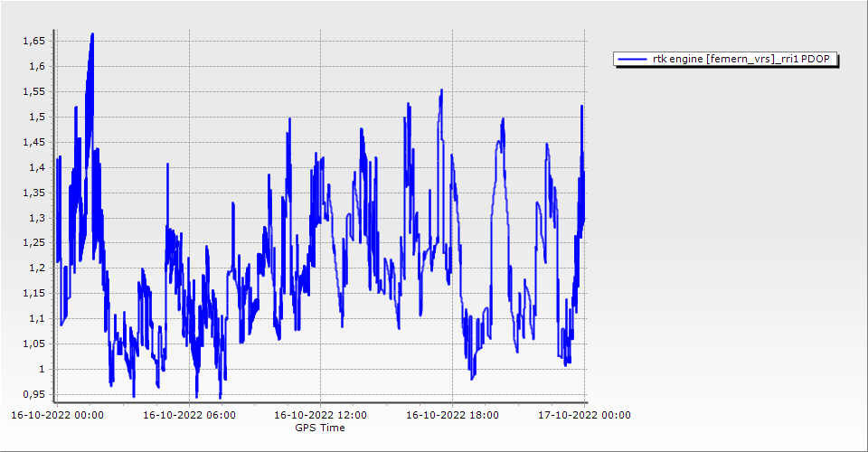Click the 1,25 value on the Y axis
The width and height of the screenshot is (868, 452).
tap(33, 243)
